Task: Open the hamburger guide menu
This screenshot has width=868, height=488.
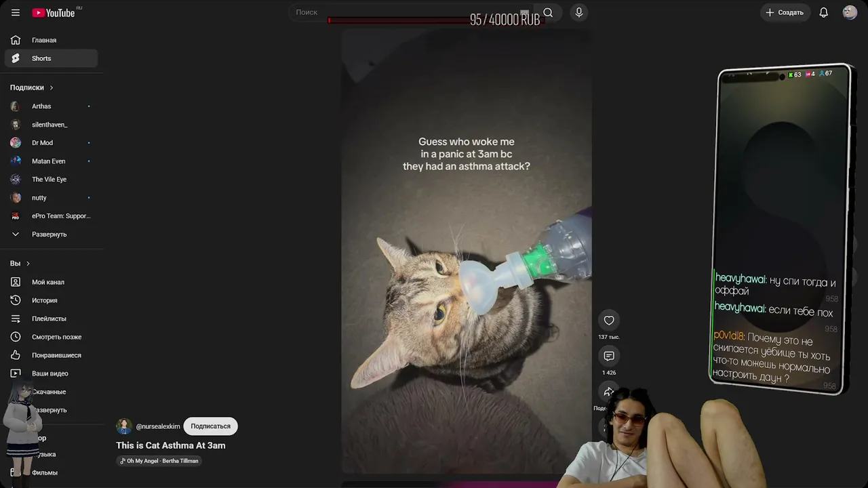Action: tap(16, 13)
